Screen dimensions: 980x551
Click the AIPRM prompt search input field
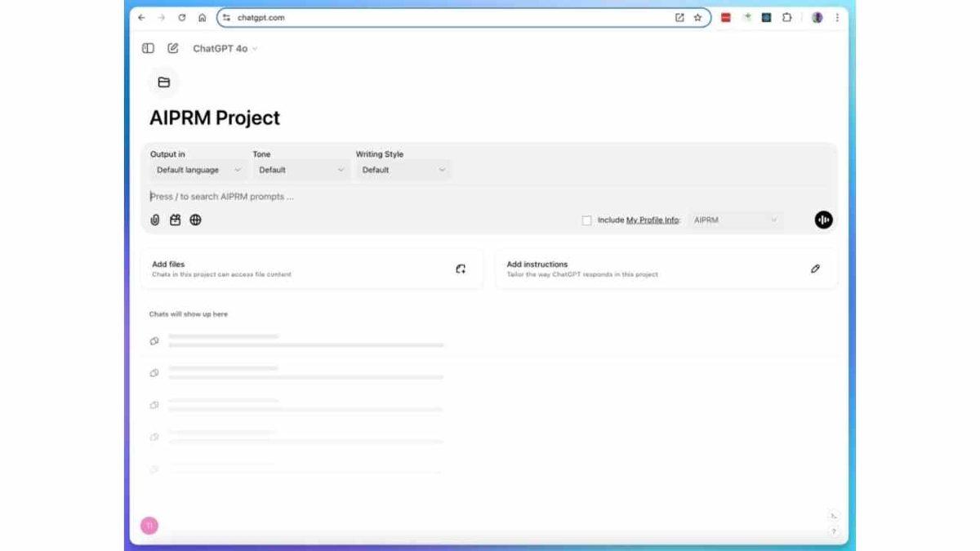408,197
